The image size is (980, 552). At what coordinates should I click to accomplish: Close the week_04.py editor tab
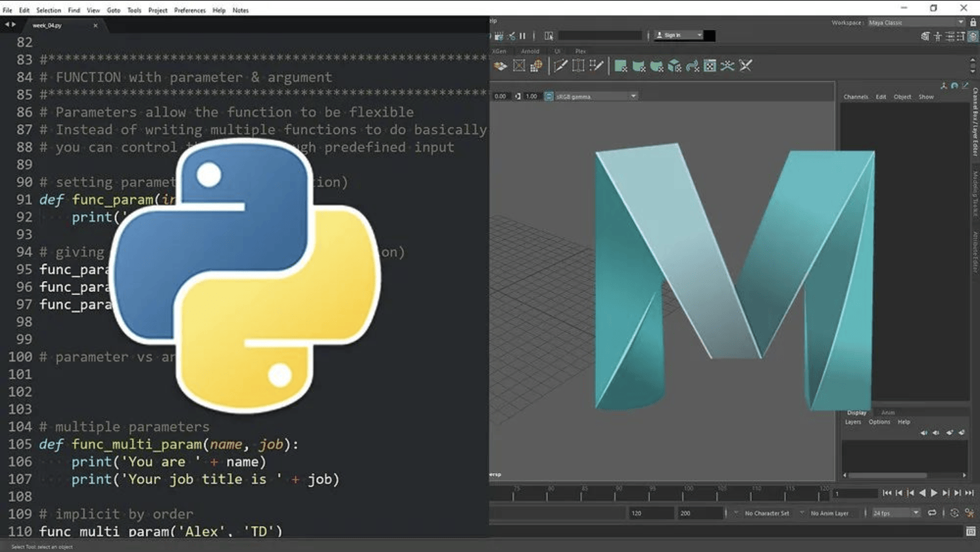[95, 25]
